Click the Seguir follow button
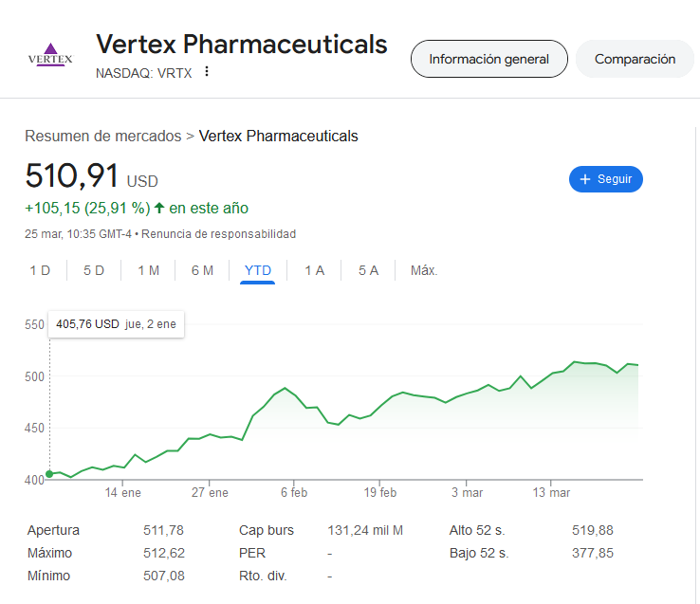 pyautogui.click(x=606, y=179)
